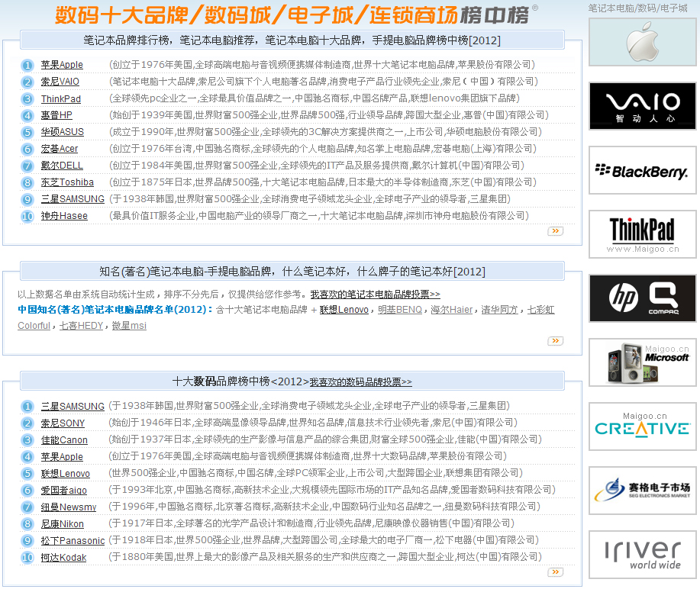Click the laptop ranking section heading 笔记本品牌排行榜
The image size is (700, 589).
pos(292,40)
